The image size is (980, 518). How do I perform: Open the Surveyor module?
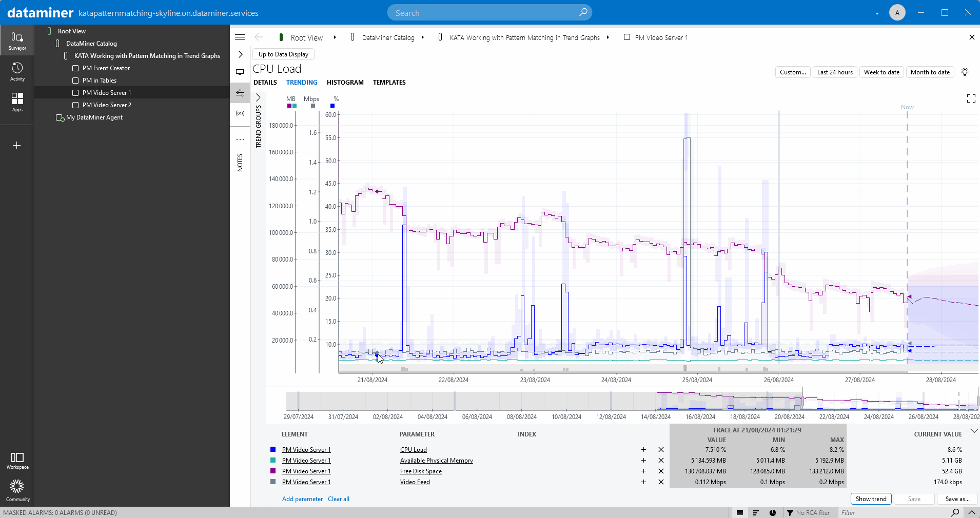click(x=17, y=40)
